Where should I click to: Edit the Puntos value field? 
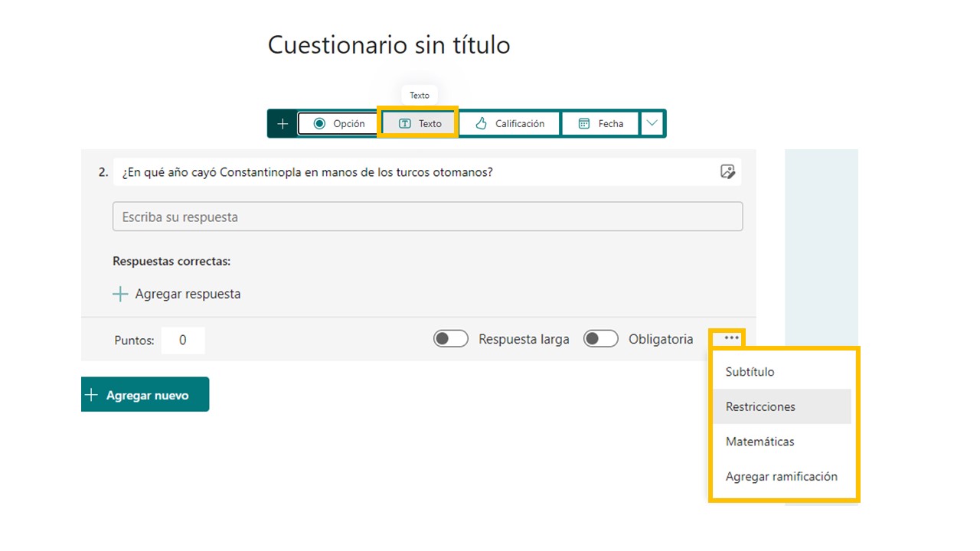coord(183,341)
